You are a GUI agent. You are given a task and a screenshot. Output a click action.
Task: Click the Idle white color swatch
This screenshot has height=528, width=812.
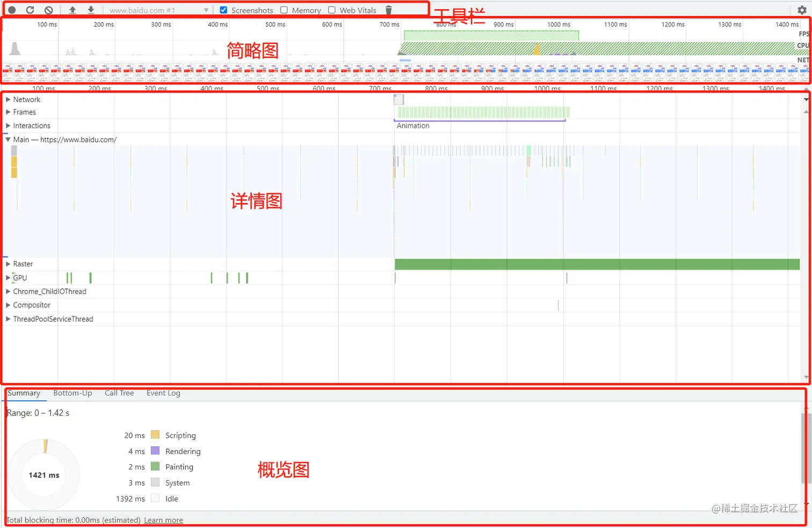coord(155,498)
